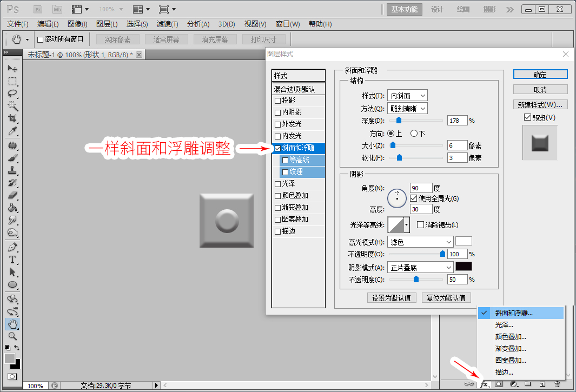Select the 下 direction radio button
576x392 pixels.
[414, 134]
